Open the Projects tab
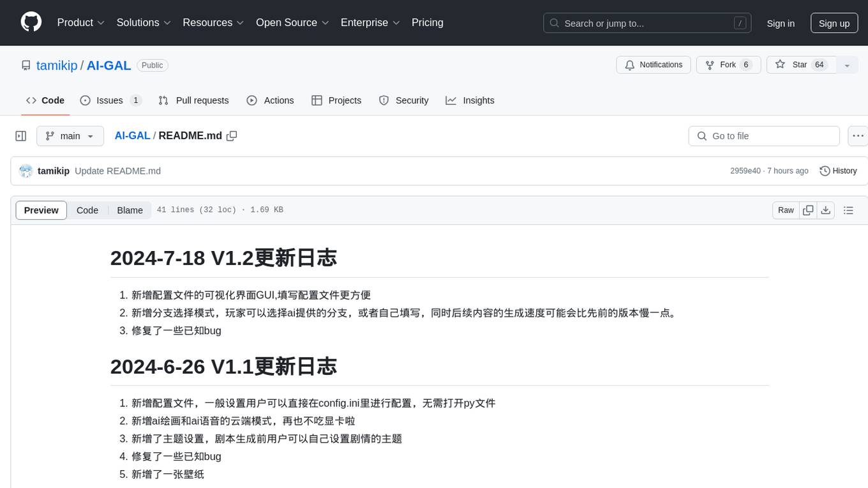The image size is (868, 488). (336, 100)
